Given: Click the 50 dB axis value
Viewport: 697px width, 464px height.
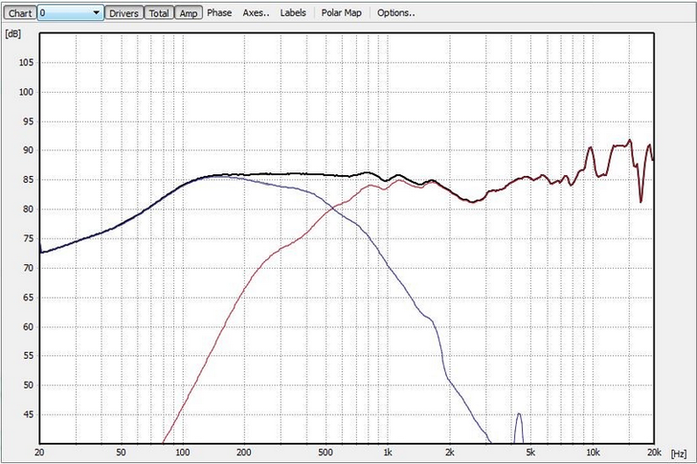Looking at the screenshot, I should [28, 385].
